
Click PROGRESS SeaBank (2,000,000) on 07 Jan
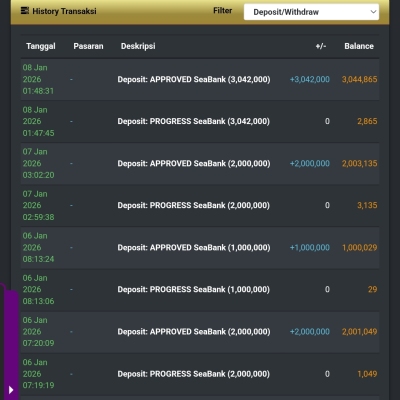tap(193, 205)
